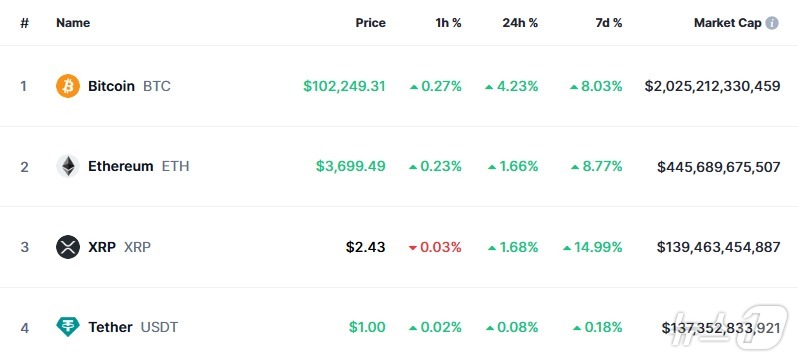Sort by the Price column header
This screenshot has width=798, height=362.
tap(370, 23)
